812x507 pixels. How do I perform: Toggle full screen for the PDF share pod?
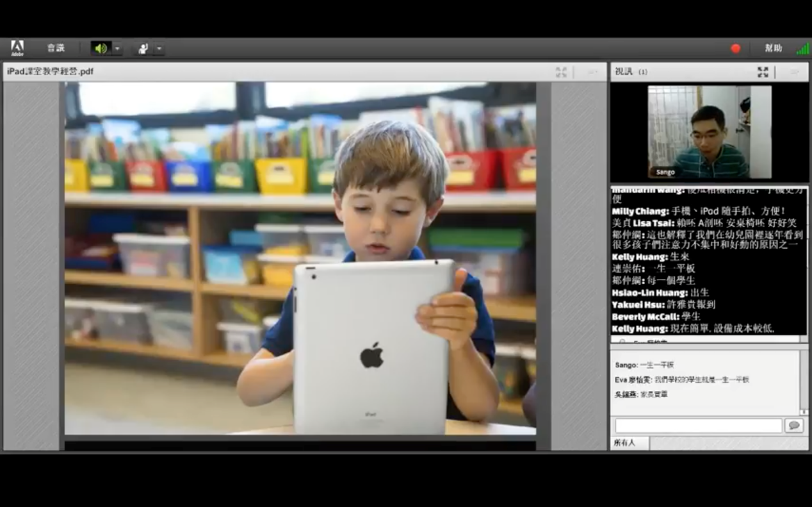coord(561,72)
